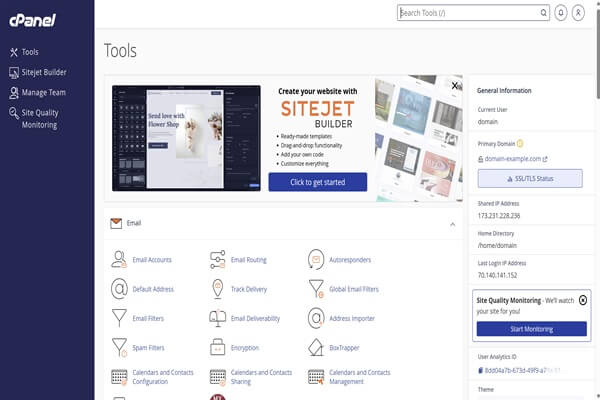Open Sitejet Builder in the sidebar
Image resolution: width=600 pixels, height=400 pixels.
pos(38,72)
